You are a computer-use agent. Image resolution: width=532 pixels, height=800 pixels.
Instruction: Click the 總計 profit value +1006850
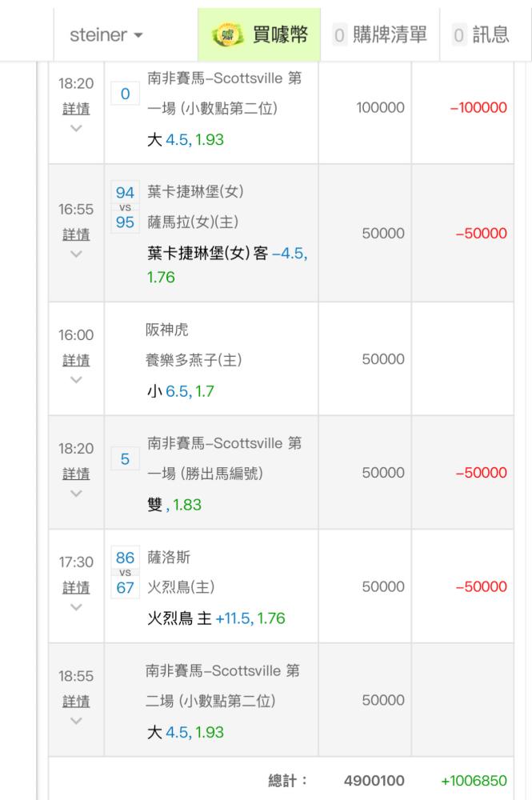[474, 781]
